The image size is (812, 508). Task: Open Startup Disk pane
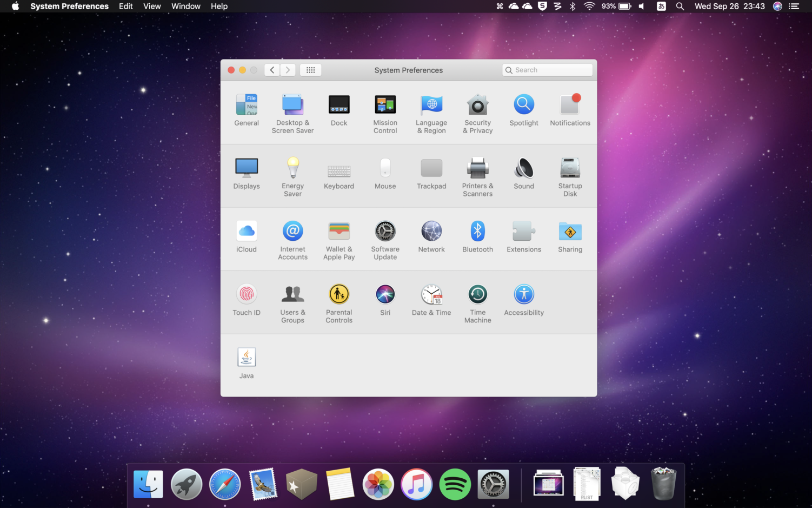coord(570,177)
